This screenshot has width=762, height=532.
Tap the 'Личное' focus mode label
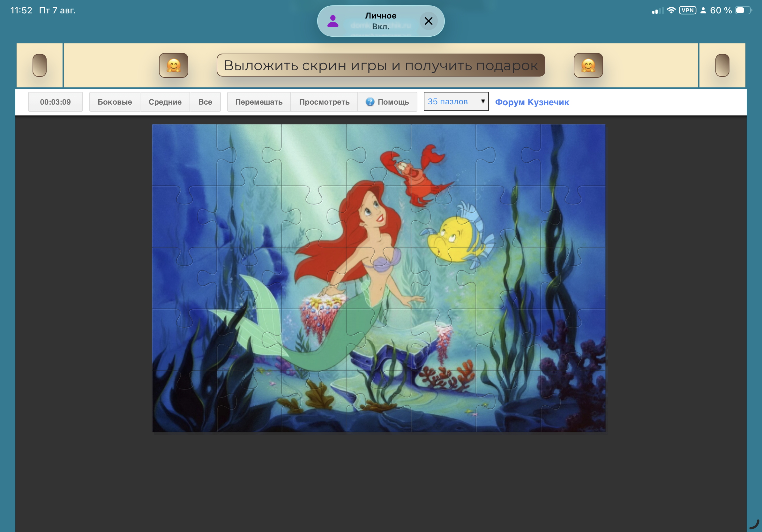(x=381, y=16)
